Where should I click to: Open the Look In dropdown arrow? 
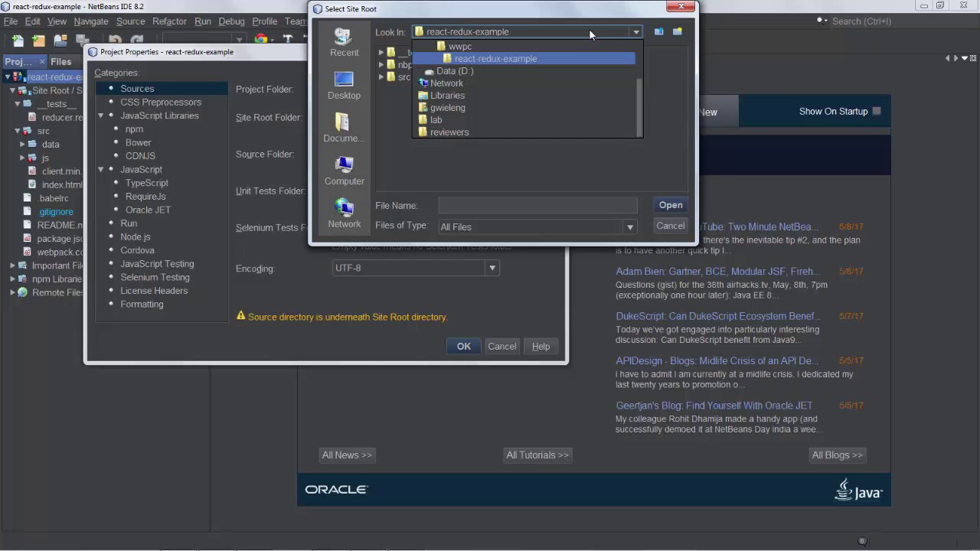coord(635,32)
